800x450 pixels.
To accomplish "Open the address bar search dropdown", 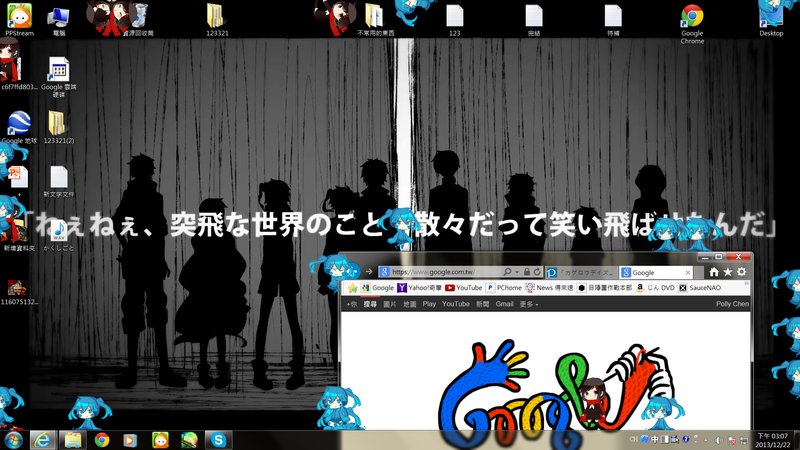I will (x=512, y=272).
